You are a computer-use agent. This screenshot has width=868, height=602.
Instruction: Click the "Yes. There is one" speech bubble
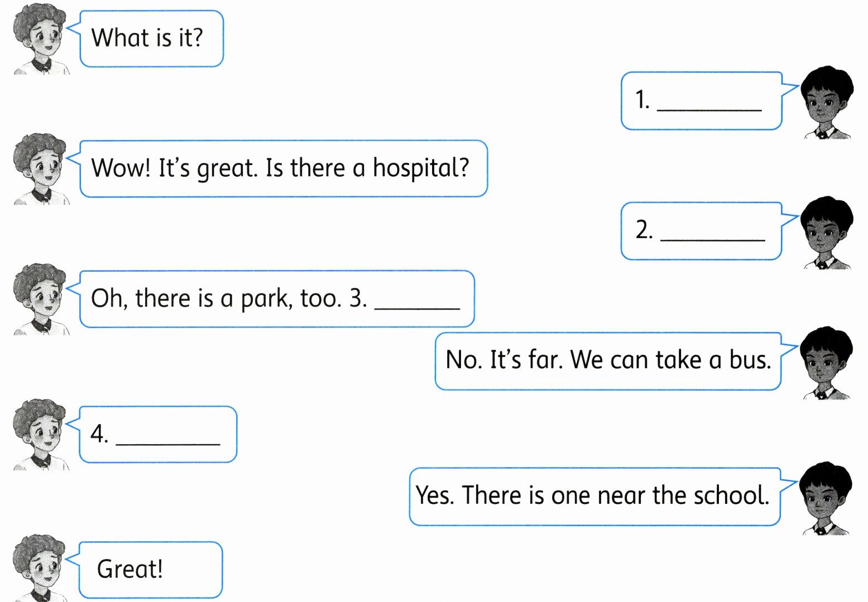coord(593,496)
